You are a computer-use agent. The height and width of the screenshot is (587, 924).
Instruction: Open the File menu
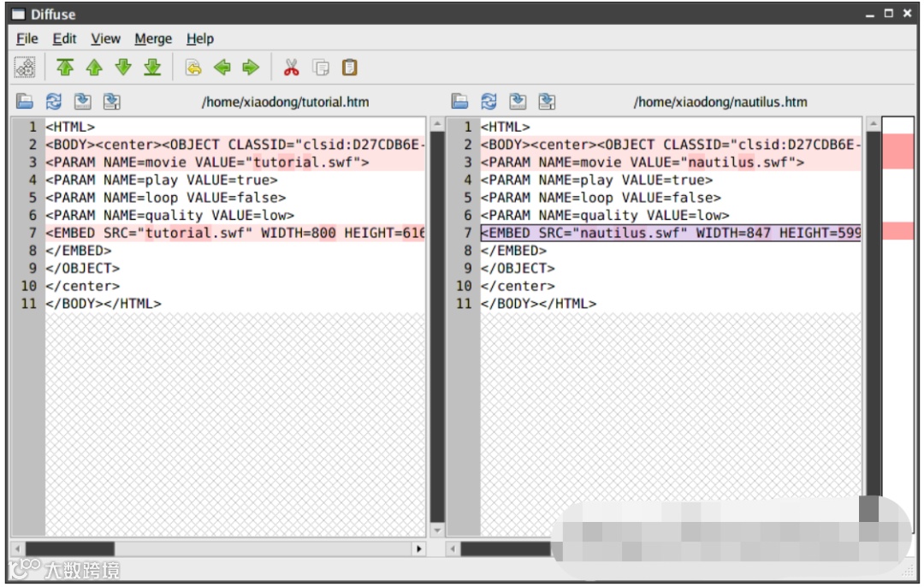[x=27, y=39]
